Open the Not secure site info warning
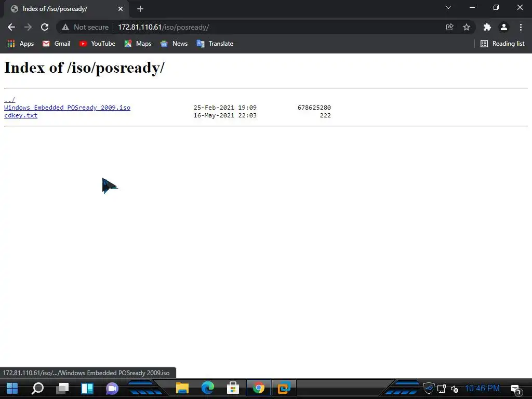The width and height of the screenshot is (532, 399). pyautogui.click(x=85, y=27)
